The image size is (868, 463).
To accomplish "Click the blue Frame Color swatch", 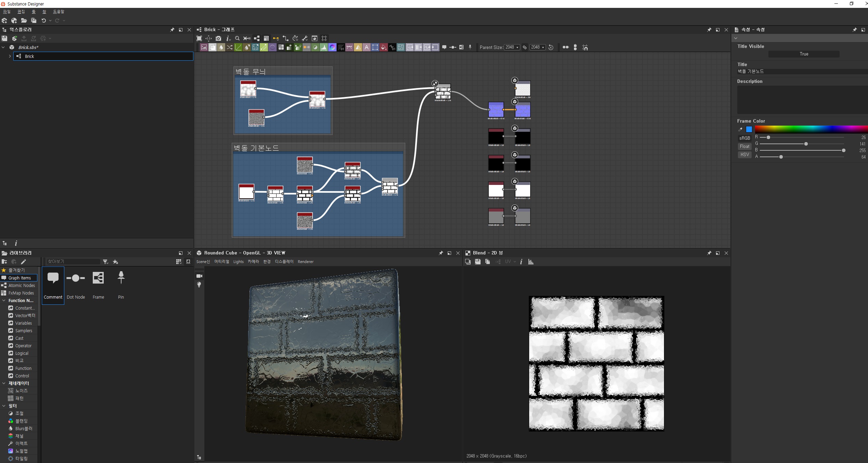I will 749,129.
